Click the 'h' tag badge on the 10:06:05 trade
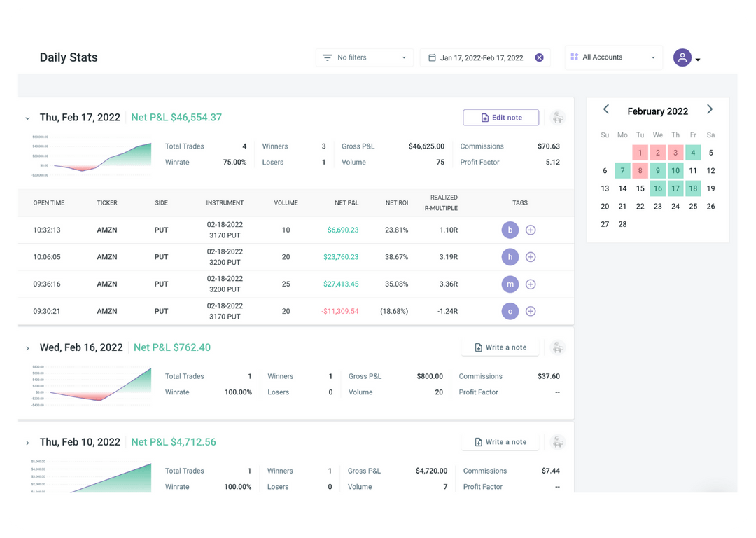The height and width of the screenshot is (538, 756). click(x=510, y=257)
